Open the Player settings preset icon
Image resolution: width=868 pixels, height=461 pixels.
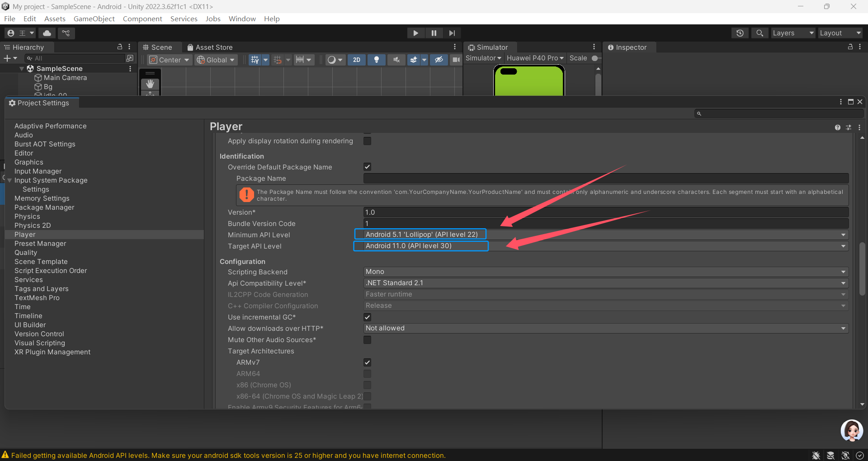pyautogui.click(x=849, y=127)
